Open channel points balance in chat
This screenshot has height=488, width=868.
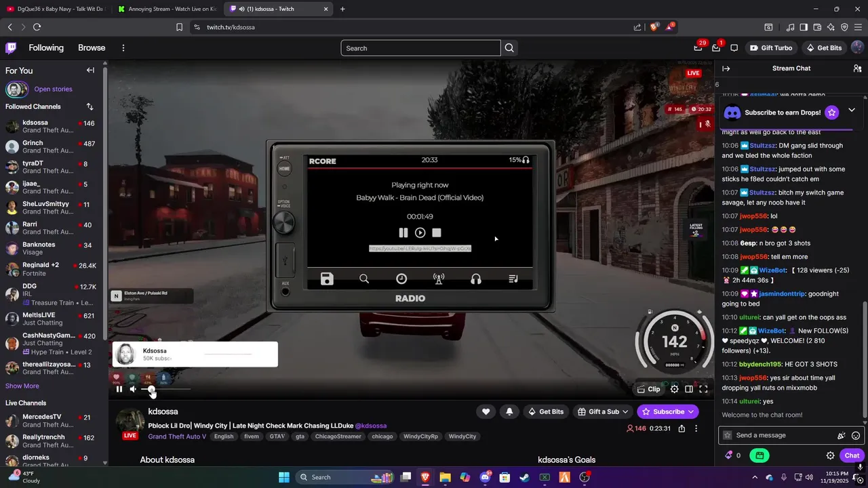[x=733, y=455]
